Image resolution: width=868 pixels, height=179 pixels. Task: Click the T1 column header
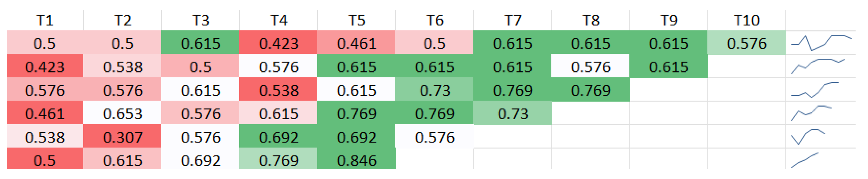[x=45, y=20]
